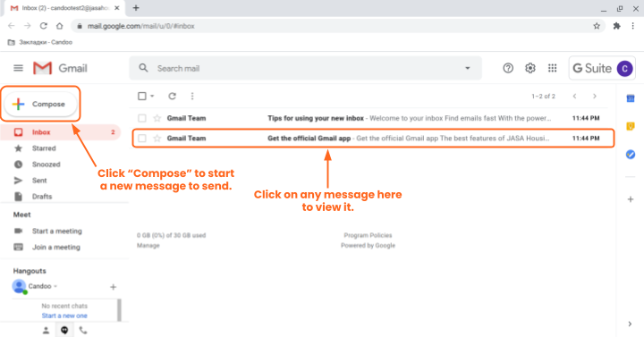The height and width of the screenshot is (337, 644).
Task: Click the Manage storage link
Action: pos(148,246)
